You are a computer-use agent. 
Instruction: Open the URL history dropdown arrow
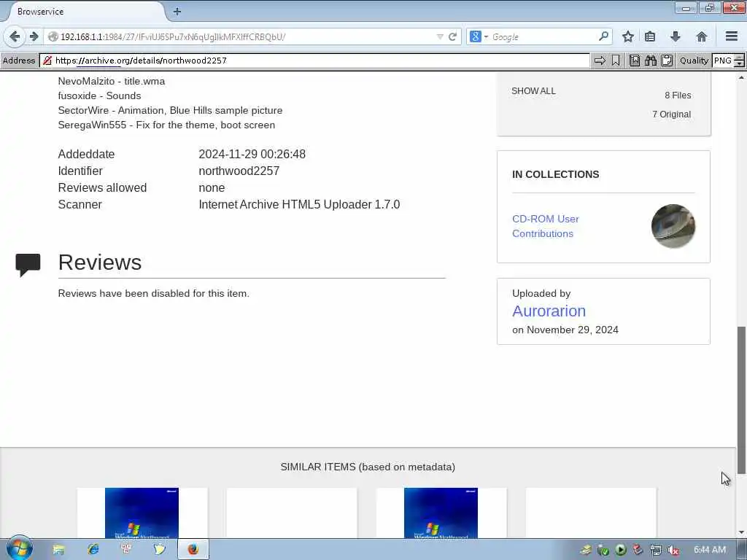(x=440, y=36)
